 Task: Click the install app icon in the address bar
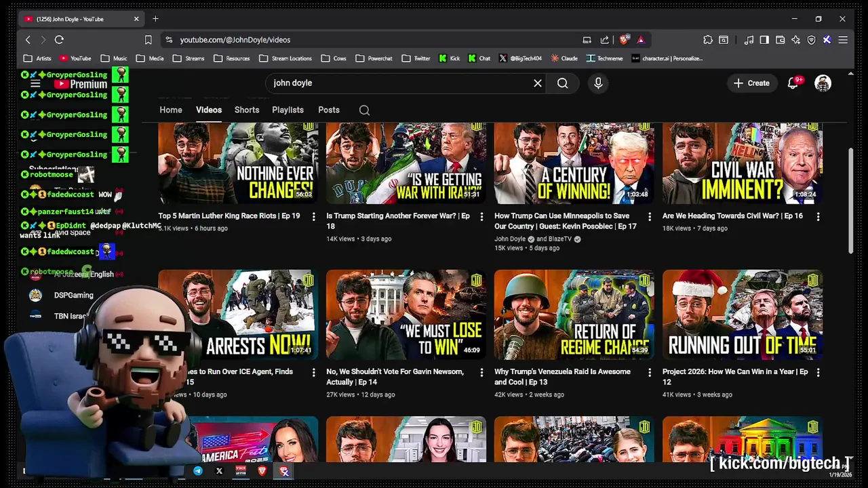(x=587, y=40)
